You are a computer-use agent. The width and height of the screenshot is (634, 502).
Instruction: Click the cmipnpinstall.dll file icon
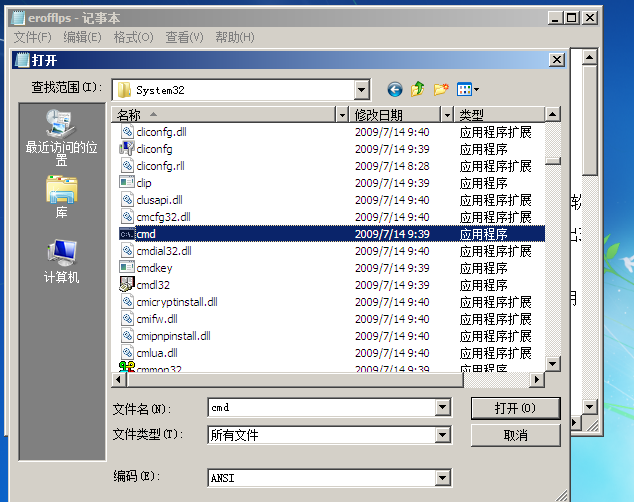click(x=127, y=335)
